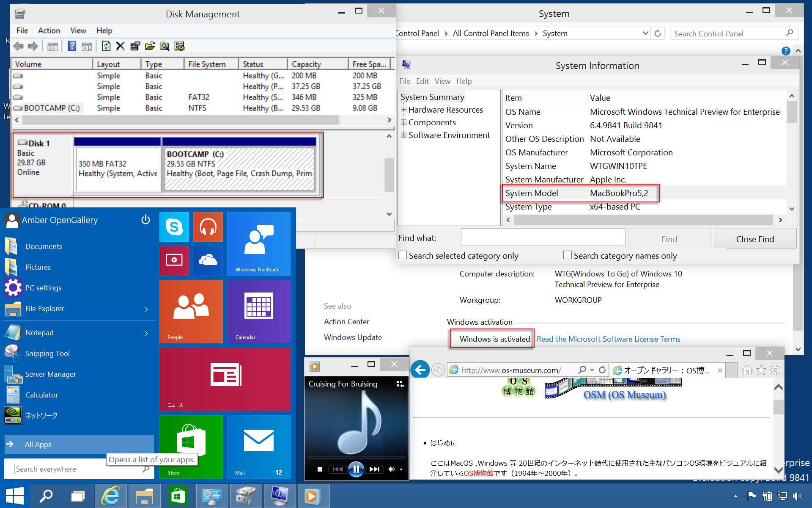The image size is (812, 508).
Task: Switch media player to library view icon
Action: pyautogui.click(x=400, y=384)
